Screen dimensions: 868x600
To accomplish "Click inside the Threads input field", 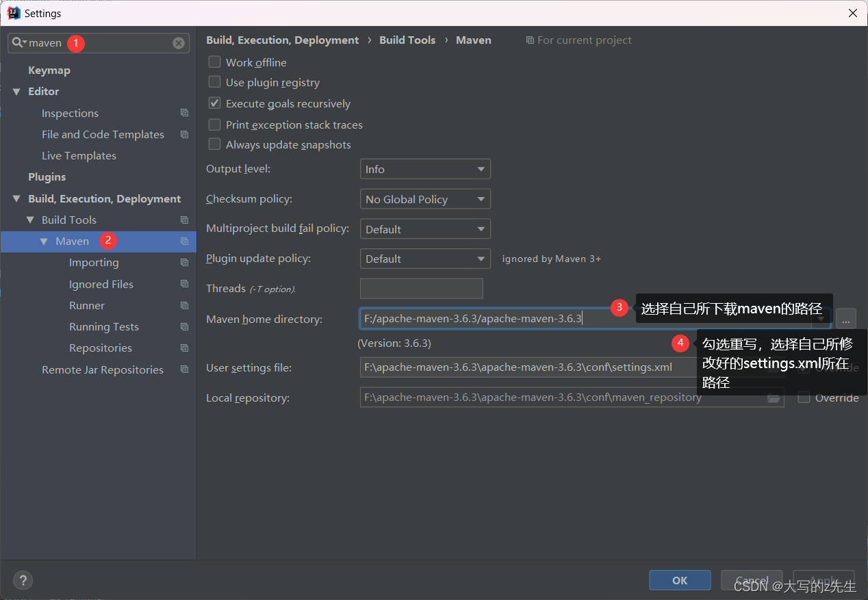I will click(x=421, y=288).
